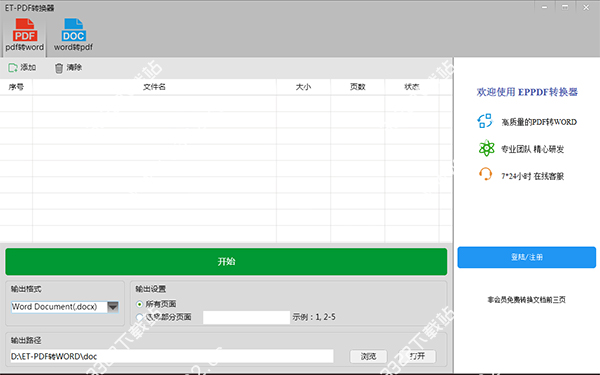Click the 高质量的PDF转WORD convert icon
600x375 pixels.
click(485, 121)
